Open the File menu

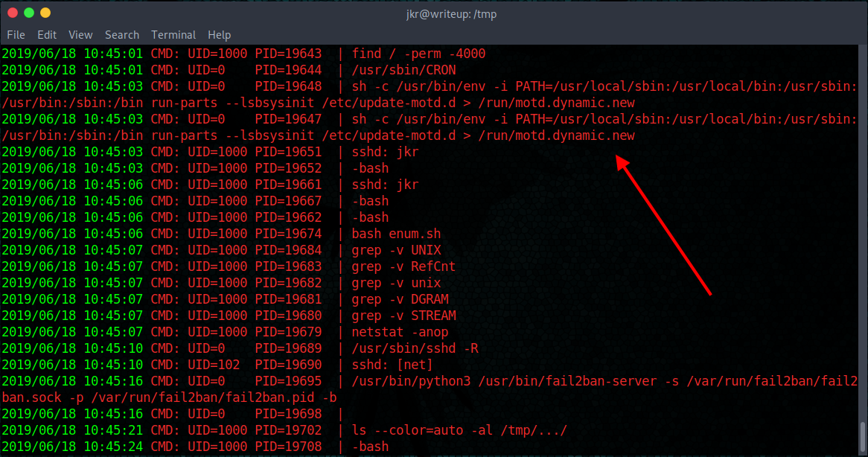[16, 35]
